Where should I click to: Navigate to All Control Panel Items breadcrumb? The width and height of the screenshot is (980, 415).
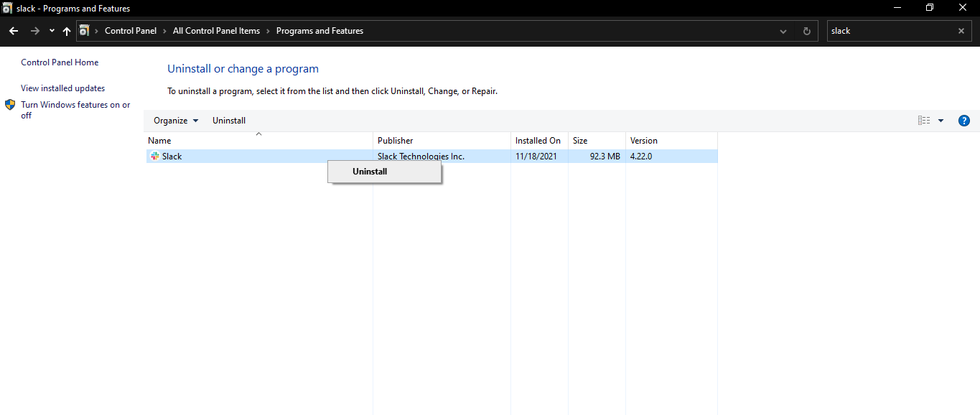point(216,31)
